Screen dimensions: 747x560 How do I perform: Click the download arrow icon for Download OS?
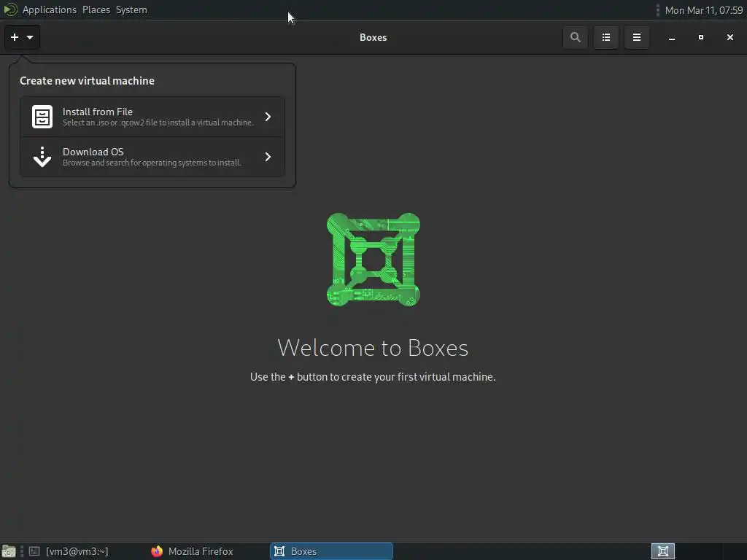coord(42,157)
